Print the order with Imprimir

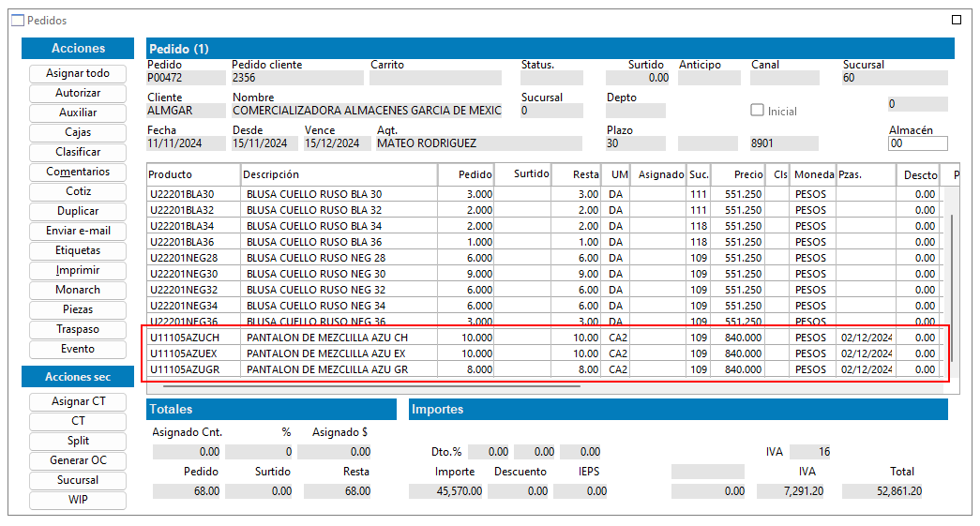[78, 270]
